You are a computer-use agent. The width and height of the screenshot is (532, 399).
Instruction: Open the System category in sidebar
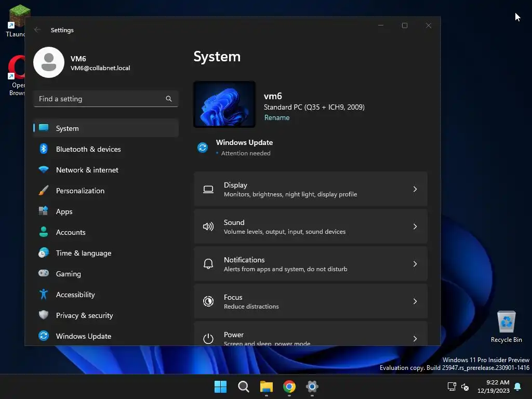pos(106,128)
